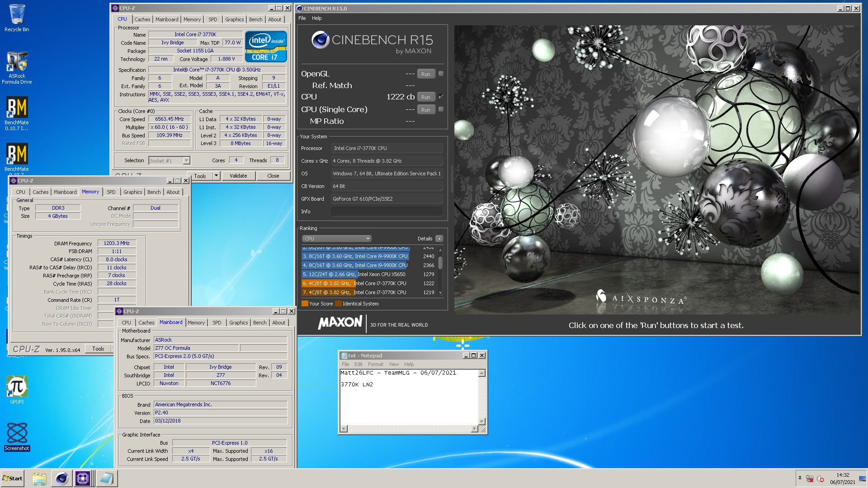
Task: Click the Tools button in Memory CPU-Z window
Action: tap(99, 349)
